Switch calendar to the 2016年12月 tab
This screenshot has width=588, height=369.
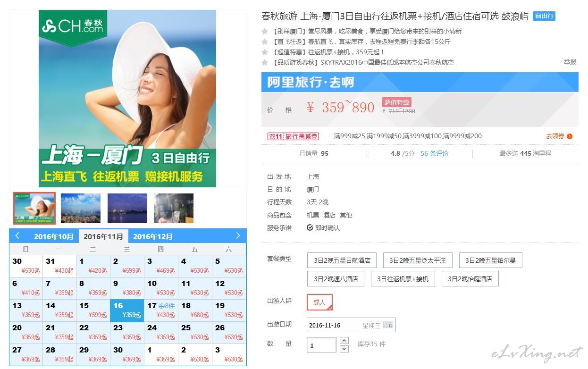[153, 236]
